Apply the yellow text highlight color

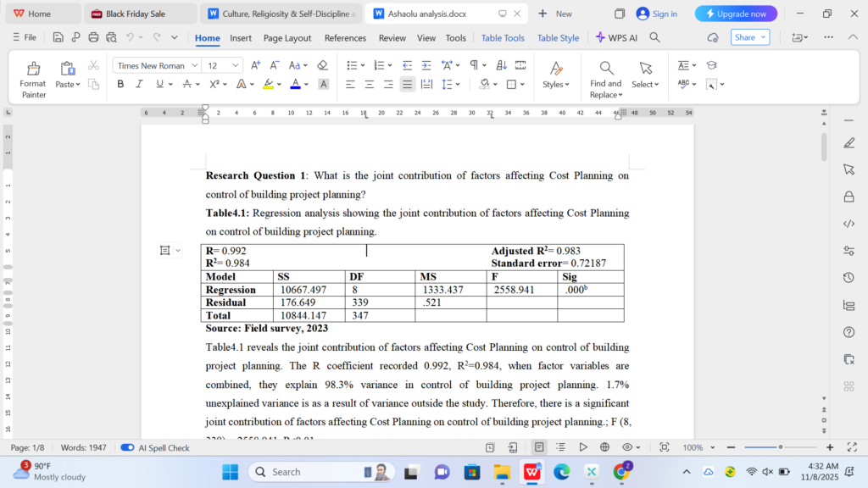pos(268,84)
